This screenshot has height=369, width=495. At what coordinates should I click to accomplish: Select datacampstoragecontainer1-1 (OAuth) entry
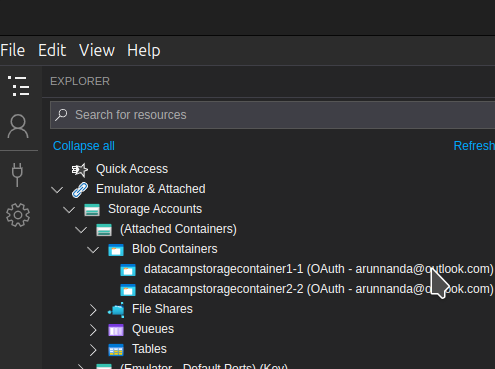(319, 269)
